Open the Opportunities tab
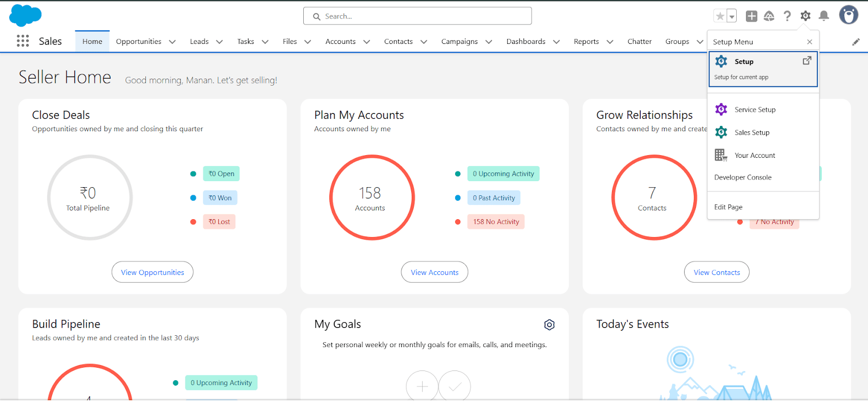This screenshot has height=403, width=868. 138,41
